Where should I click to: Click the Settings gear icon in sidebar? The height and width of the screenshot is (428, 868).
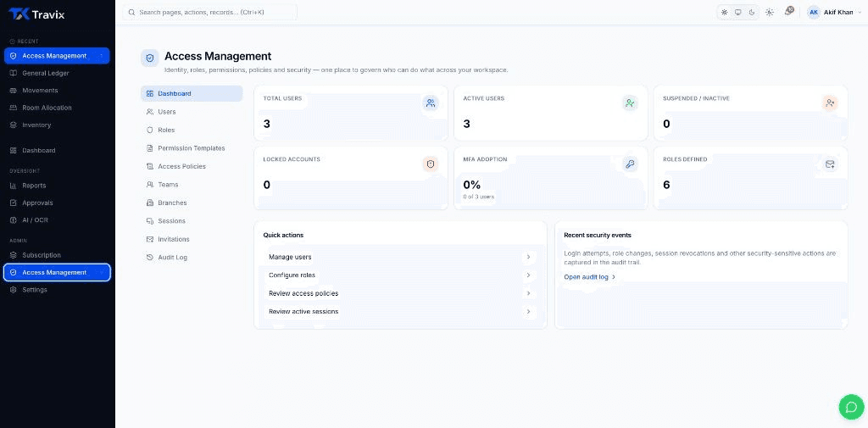point(14,290)
